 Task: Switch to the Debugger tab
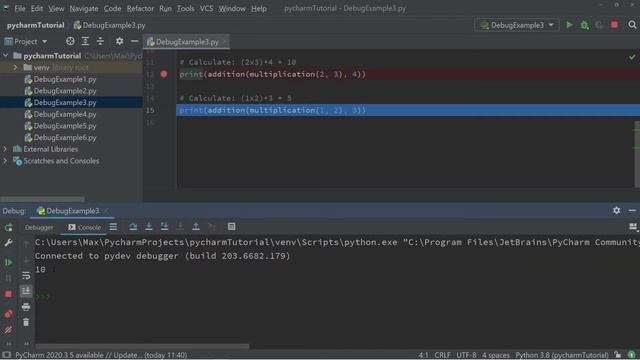39,227
